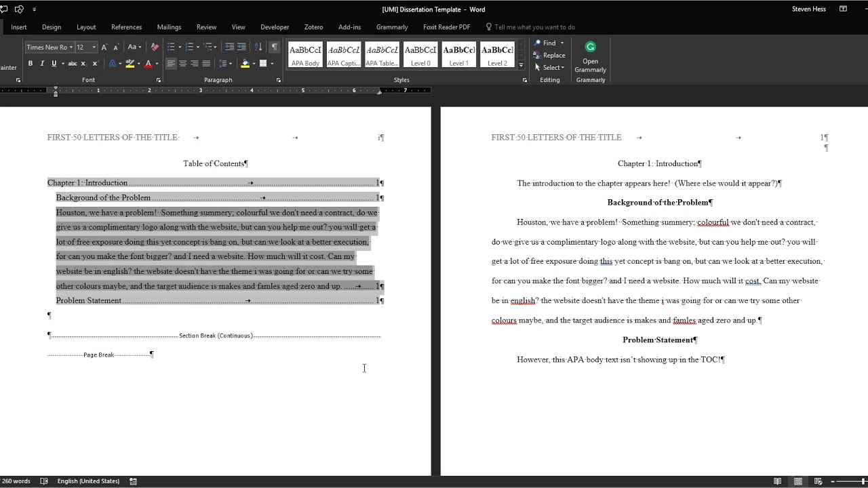Open the Paragraph dialog launcher
The width and height of the screenshot is (868, 488).
click(278, 80)
